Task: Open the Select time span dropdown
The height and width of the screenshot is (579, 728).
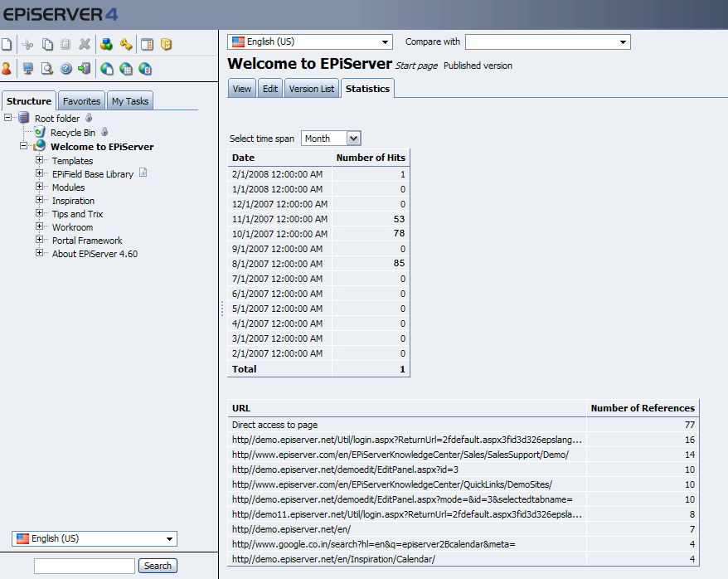Action: coord(354,139)
